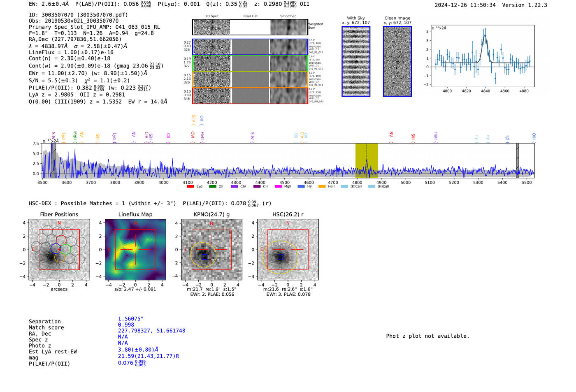
Task: Open the HSC(26.2) r cutout image
Action: (288, 250)
